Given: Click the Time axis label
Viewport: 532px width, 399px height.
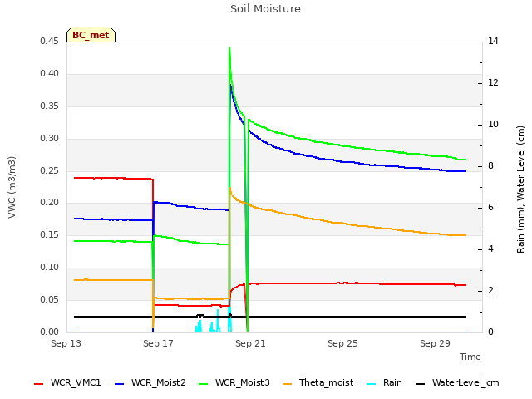Looking at the screenshot, I should (x=470, y=357).
